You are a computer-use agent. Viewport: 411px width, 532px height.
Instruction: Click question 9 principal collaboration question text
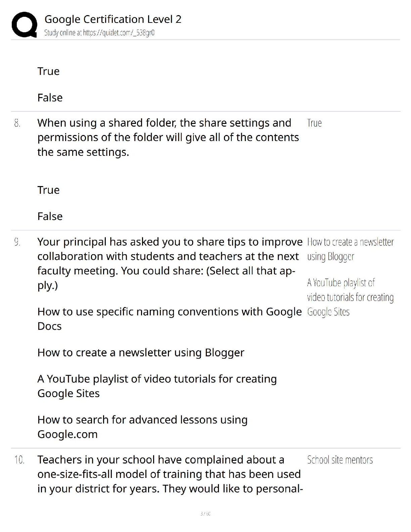pos(170,264)
